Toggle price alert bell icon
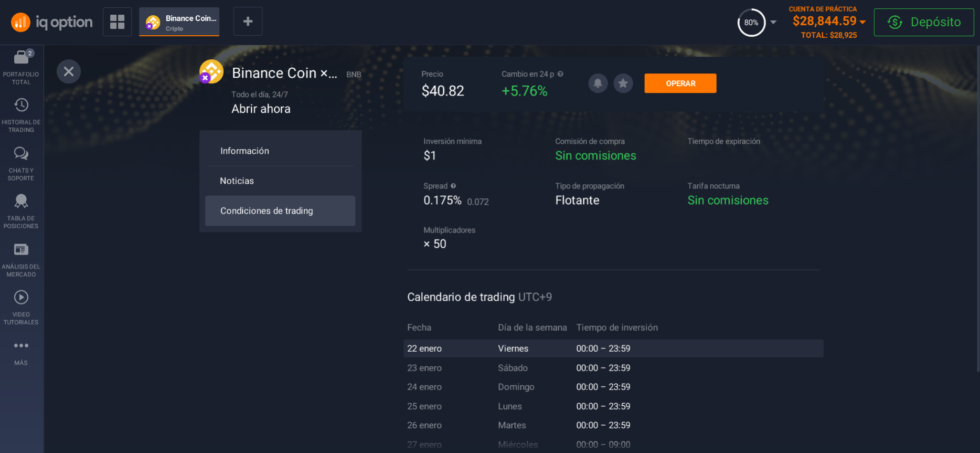Screen dimensions: 980x453 tap(598, 83)
